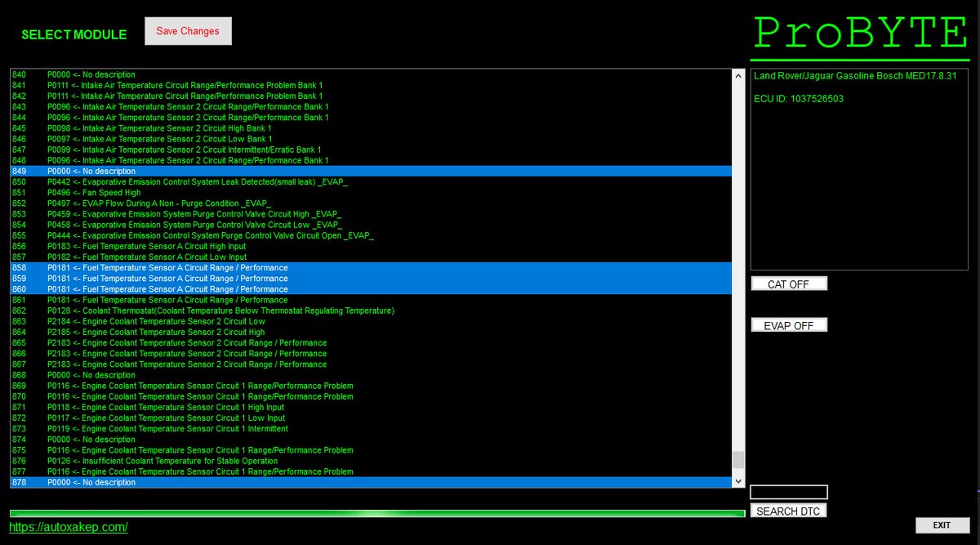
Task: Select row 876 P0126 Insufficient Coolant Temperature
Action: (x=371, y=461)
